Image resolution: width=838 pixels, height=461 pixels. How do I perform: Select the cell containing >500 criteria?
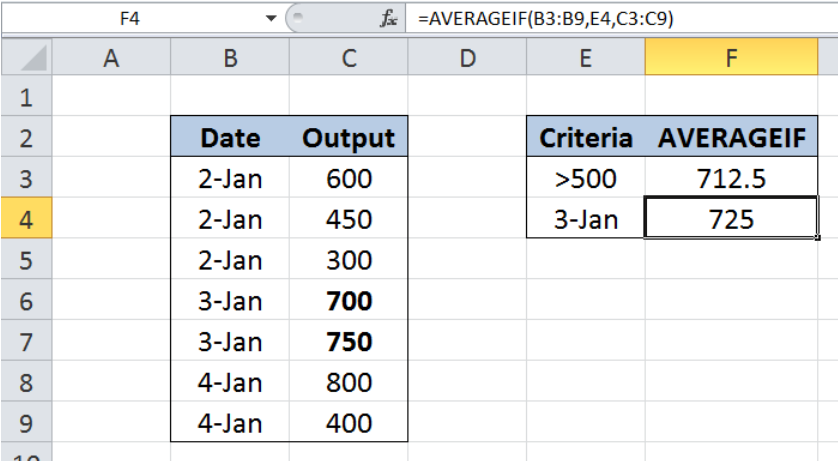586,178
